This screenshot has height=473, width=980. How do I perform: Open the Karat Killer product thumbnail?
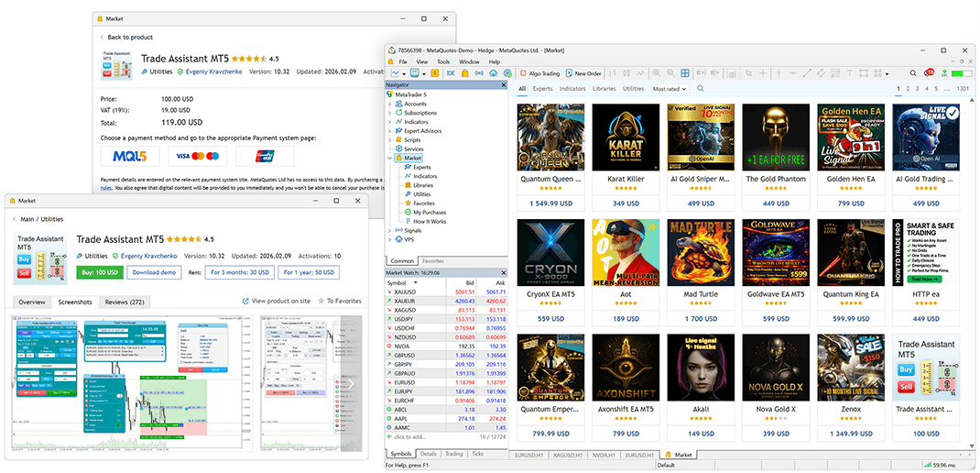point(626,137)
